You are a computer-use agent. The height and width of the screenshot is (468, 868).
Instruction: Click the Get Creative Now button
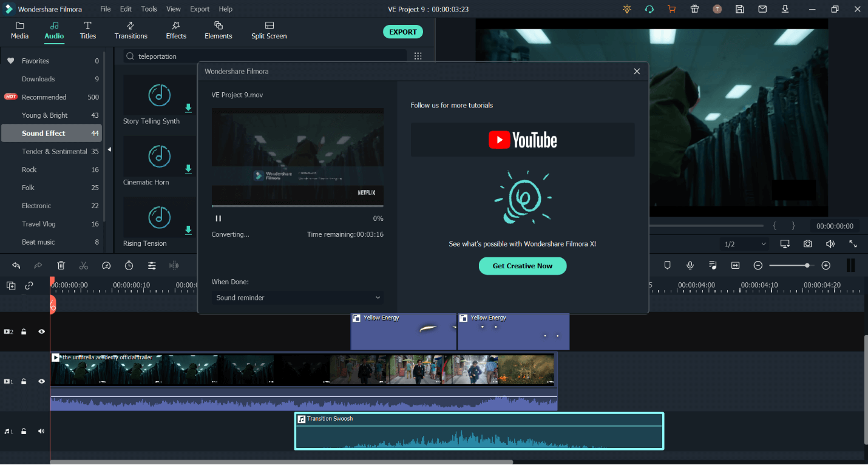pyautogui.click(x=523, y=266)
